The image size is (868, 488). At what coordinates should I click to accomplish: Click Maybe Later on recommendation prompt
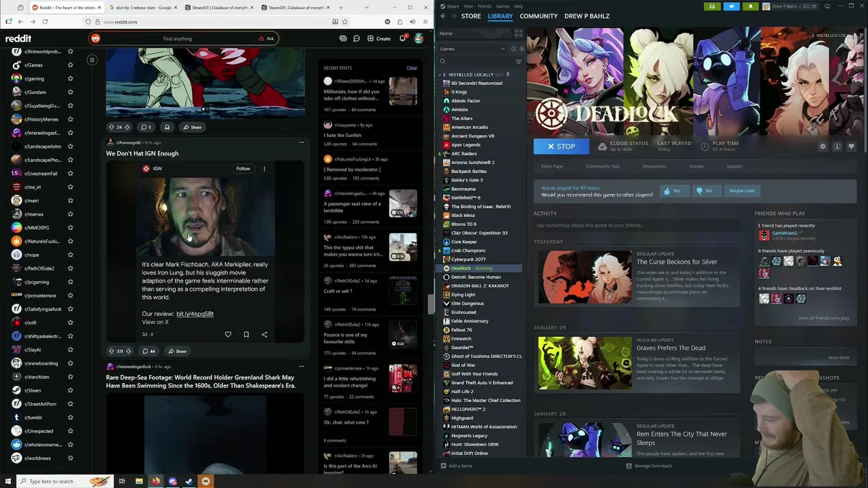(742, 190)
